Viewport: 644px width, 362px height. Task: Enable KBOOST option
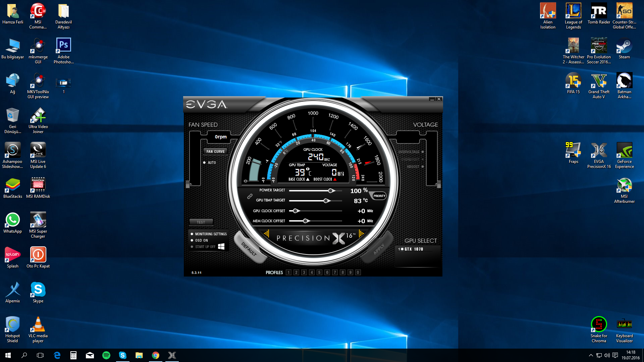423,167
